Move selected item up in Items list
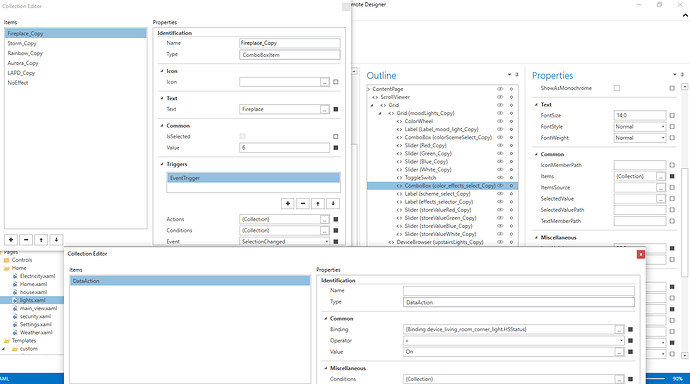 [x=41, y=240]
